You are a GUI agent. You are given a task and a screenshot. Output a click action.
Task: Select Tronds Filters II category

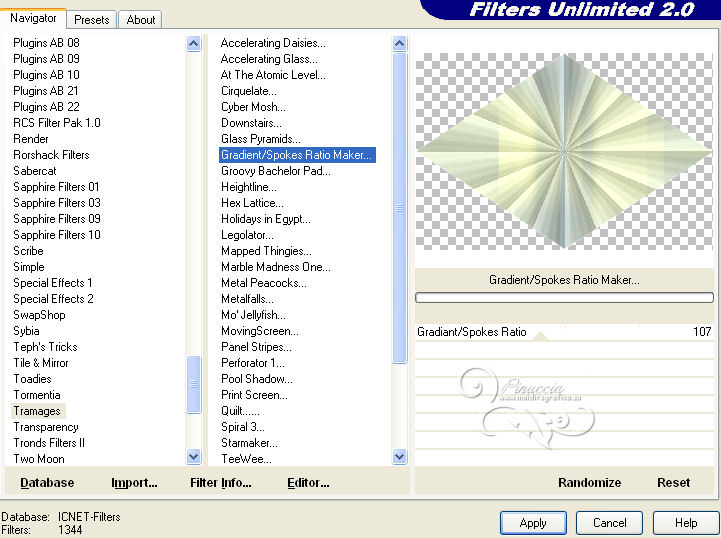coord(49,443)
